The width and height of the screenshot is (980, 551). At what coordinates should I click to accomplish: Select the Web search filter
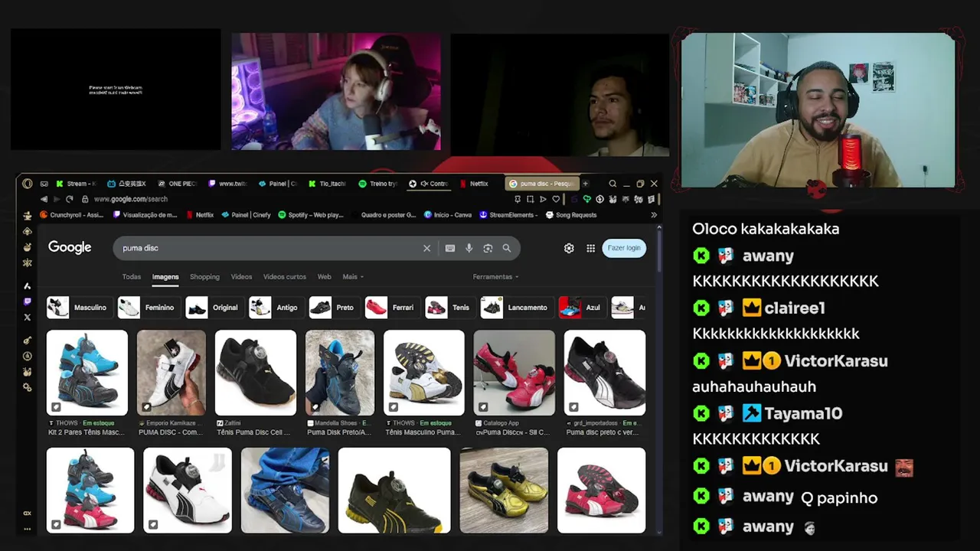pyautogui.click(x=325, y=276)
